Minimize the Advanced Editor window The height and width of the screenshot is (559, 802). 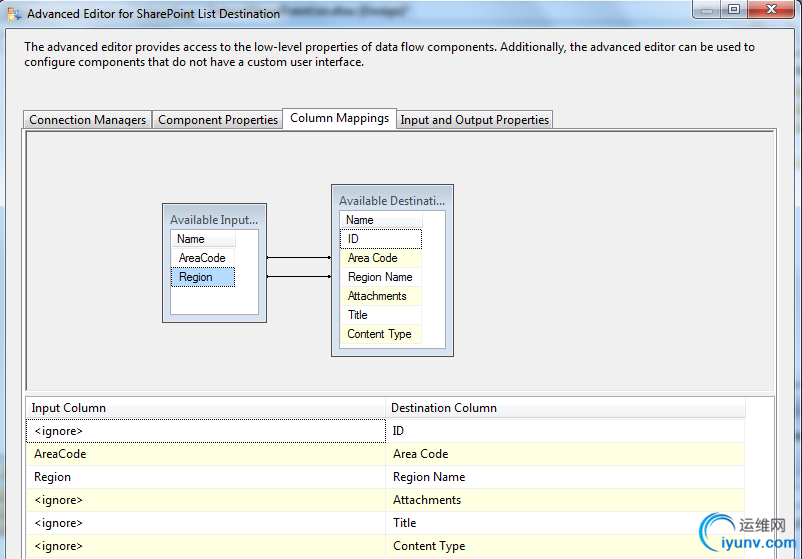(x=707, y=10)
